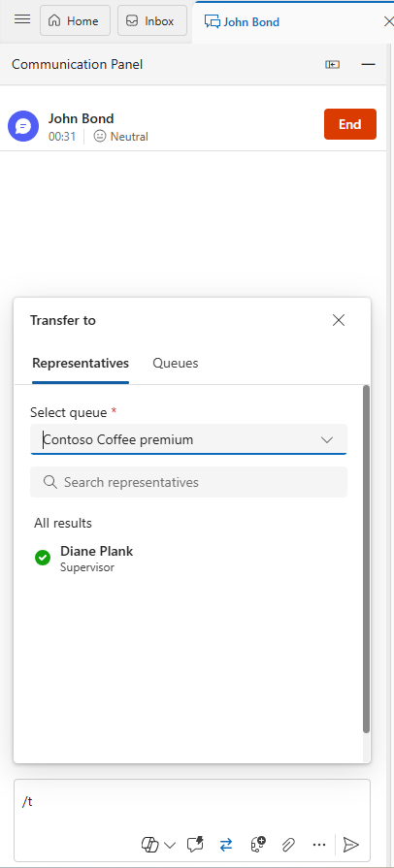Switch to the Queues tab
394x868 pixels.
pyautogui.click(x=176, y=363)
